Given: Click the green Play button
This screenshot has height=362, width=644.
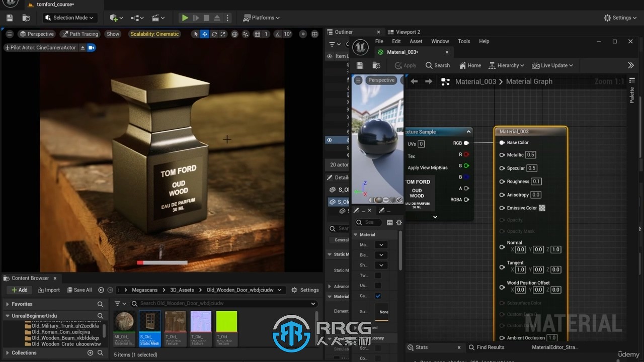Looking at the screenshot, I should [x=185, y=18].
